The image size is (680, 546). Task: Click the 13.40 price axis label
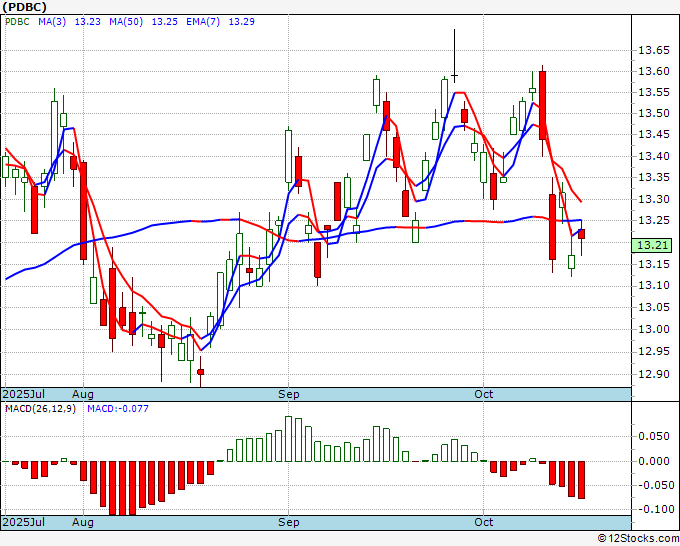654,156
